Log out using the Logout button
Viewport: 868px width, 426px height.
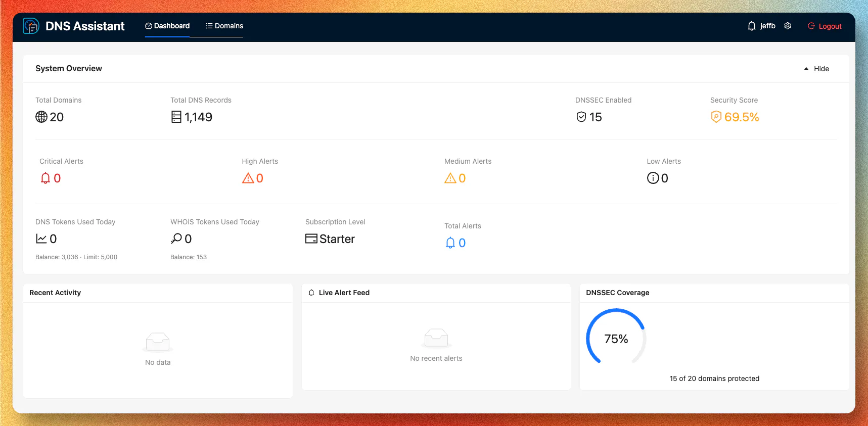[825, 26]
